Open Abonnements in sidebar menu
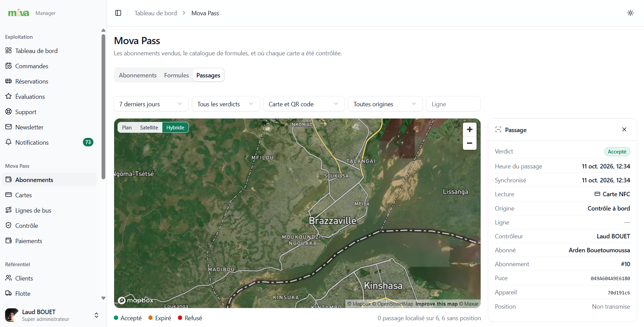 (x=49, y=180)
